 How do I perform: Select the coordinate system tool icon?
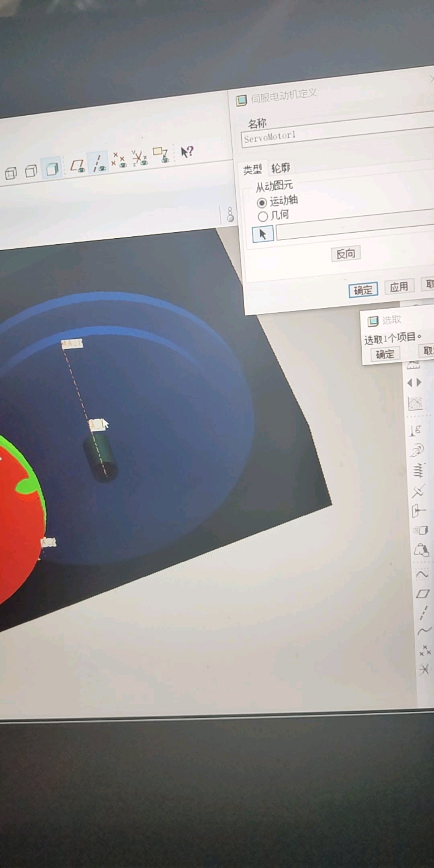pyautogui.click(x=424, y=669)
